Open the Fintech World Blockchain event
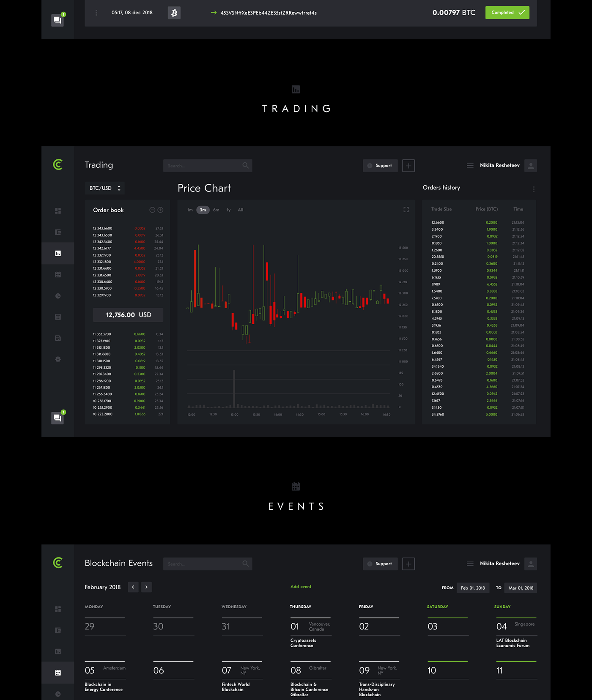 (236, 687)
